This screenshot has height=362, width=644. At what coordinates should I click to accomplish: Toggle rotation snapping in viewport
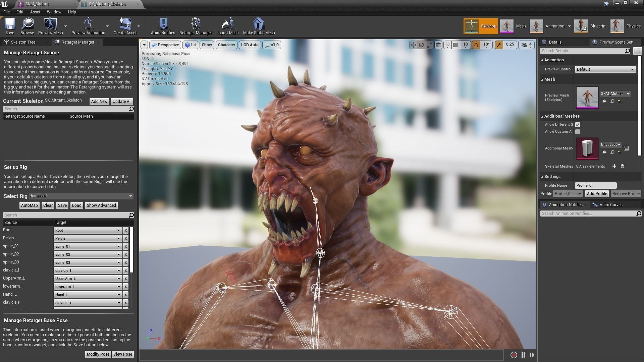[476, 45]
